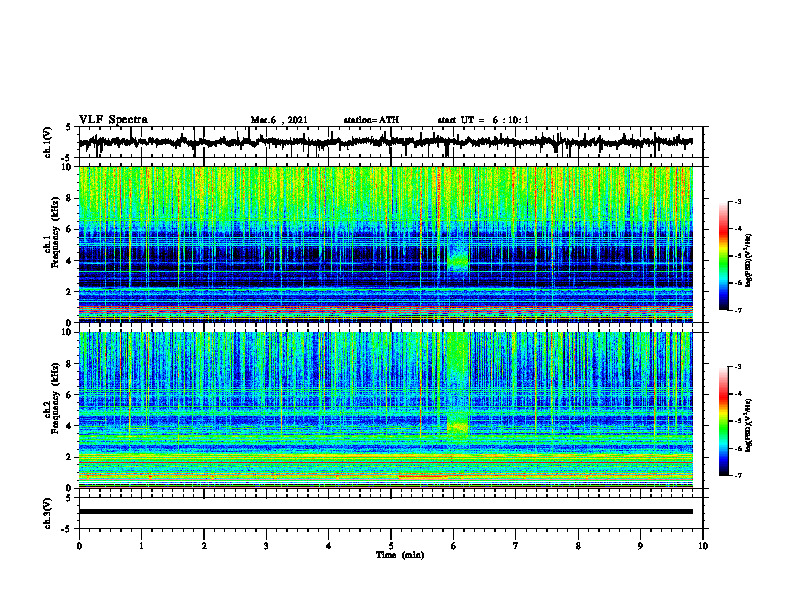Click the 'ch.1(V)' axis label
This screenshot has height=612, width=792.
48,142
